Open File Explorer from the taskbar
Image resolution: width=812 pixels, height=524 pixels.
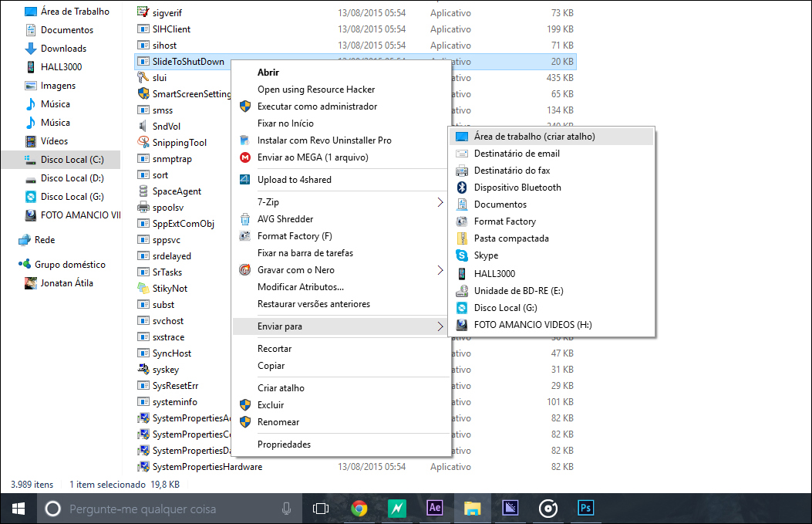click(x=472, y=509)
